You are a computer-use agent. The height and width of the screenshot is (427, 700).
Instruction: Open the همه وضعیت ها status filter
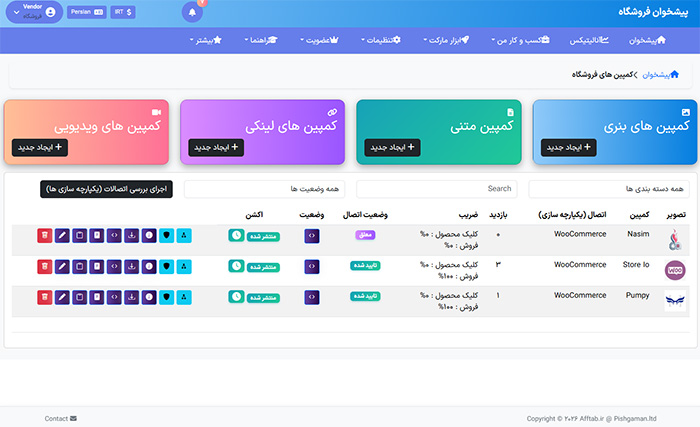[x=264, y=188]
